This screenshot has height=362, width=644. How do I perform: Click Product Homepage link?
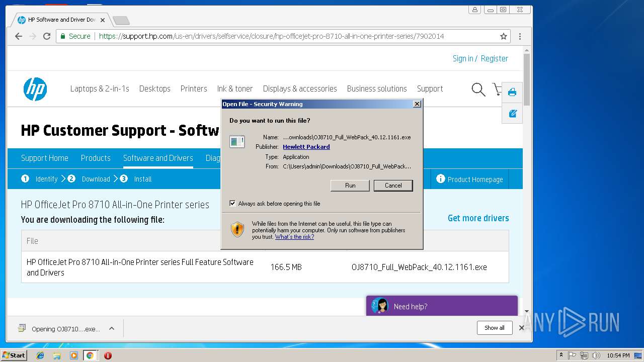(475, 179)
